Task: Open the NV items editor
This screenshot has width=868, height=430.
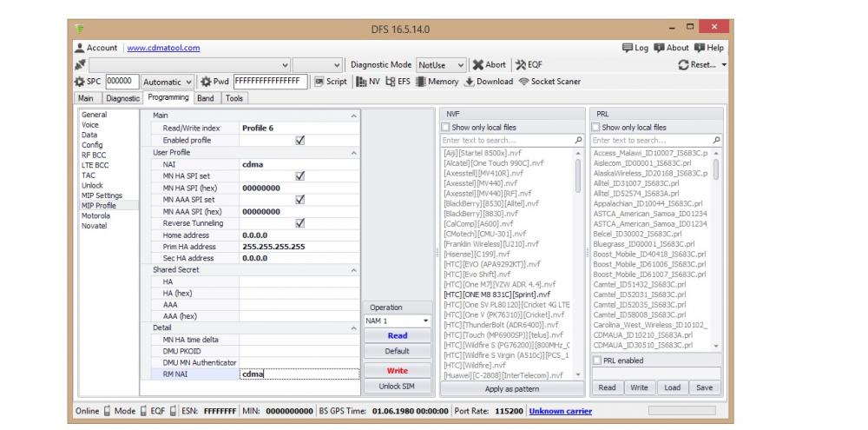Action: 368,82
